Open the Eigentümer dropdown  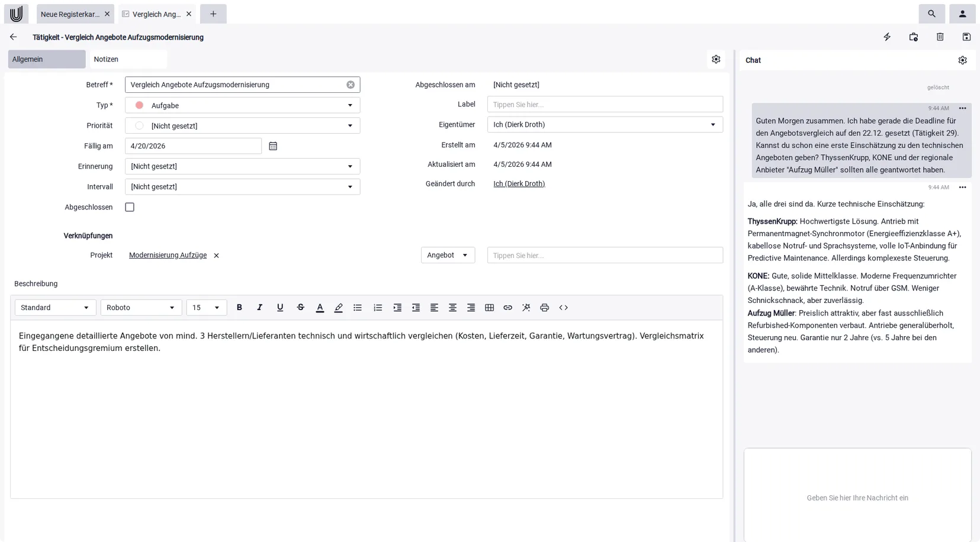click(x=605, y=124)
